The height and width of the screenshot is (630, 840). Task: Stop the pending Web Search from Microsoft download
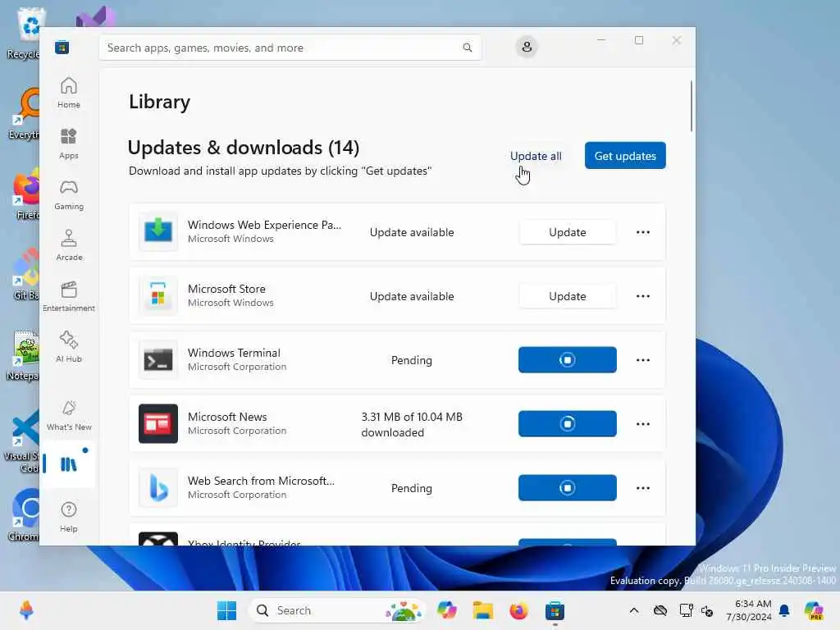[568, 487]
